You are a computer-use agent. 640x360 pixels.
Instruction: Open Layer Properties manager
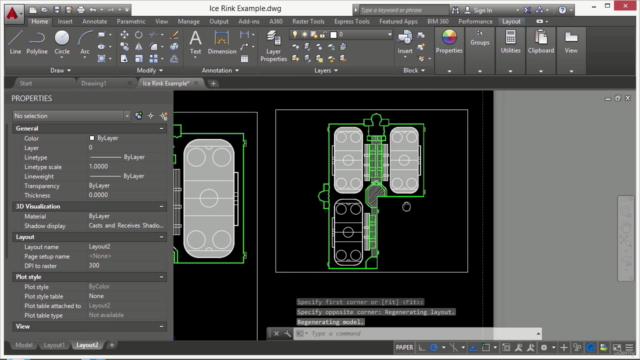click(273, 46)
